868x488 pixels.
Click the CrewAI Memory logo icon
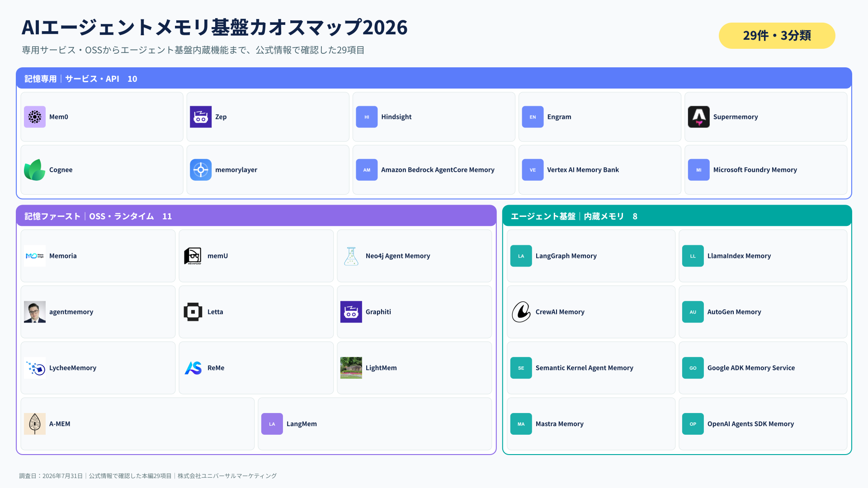pos(521,312)
